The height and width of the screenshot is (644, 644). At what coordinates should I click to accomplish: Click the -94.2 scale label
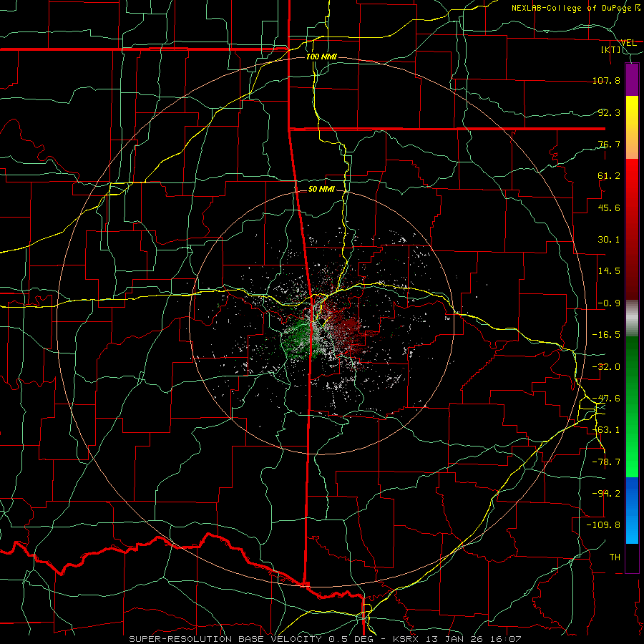click(606, 493)
